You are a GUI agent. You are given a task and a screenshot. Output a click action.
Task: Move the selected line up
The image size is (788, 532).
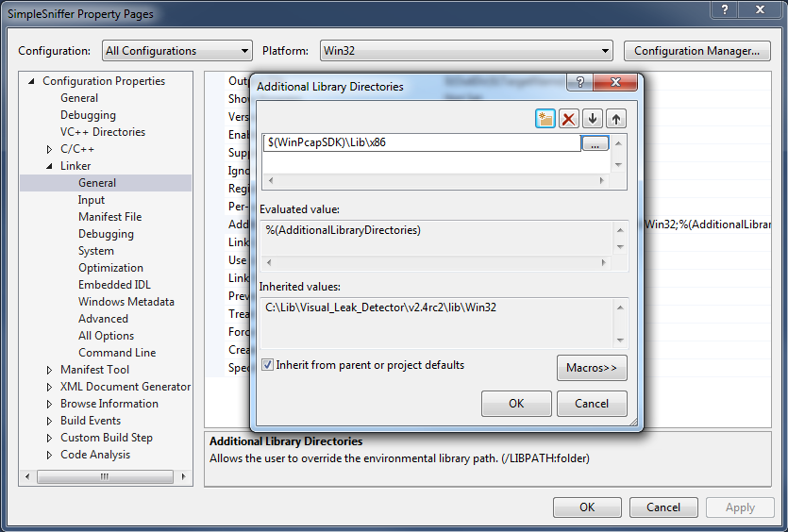pyautogui.click(x=616, y=119)
